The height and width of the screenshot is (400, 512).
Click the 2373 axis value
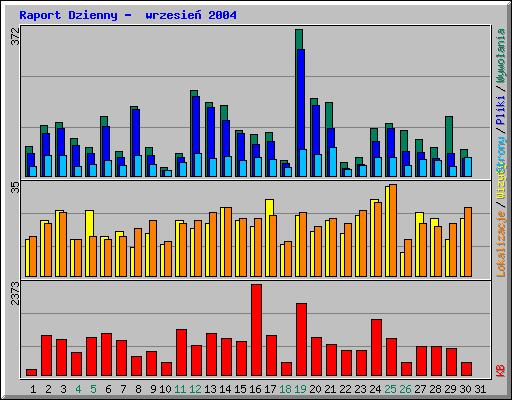[15, 293]
